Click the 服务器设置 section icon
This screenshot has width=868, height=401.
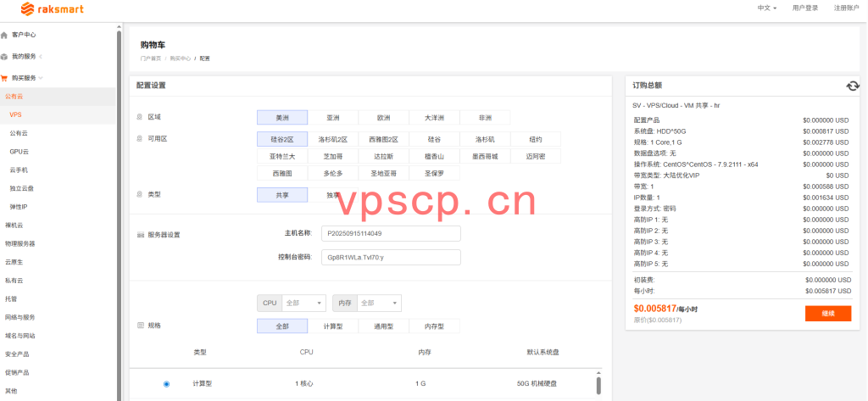140,235
